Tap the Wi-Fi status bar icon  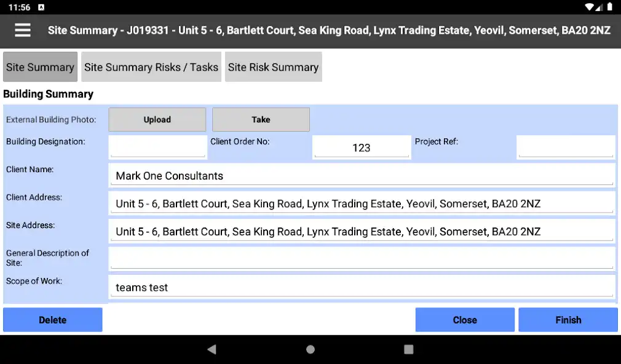tap(589, 7)
